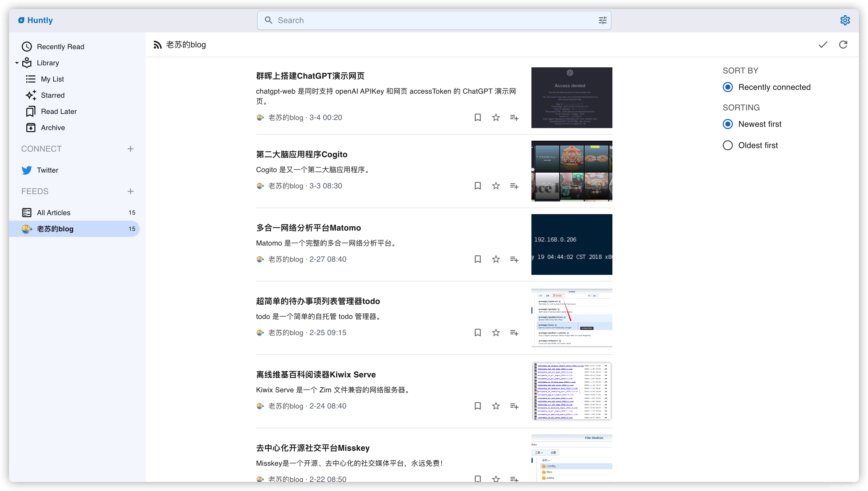Open the Twitter connection
Viewport: 868px width, 491px height.
(x=48, y=170)
